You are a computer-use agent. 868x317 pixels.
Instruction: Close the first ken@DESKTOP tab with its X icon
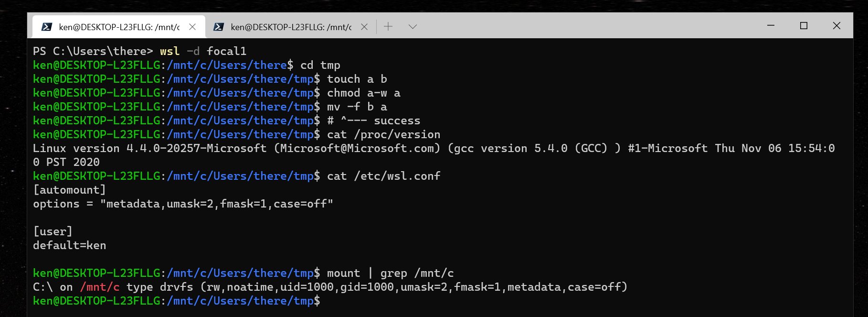click(192, 27)
